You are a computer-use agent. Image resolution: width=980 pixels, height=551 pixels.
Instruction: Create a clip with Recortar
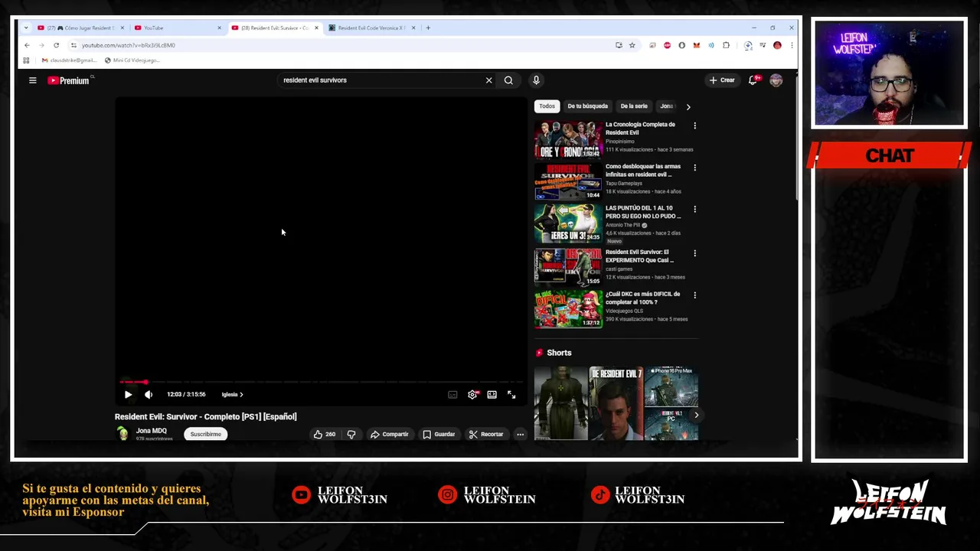click(x=486, y=435)
